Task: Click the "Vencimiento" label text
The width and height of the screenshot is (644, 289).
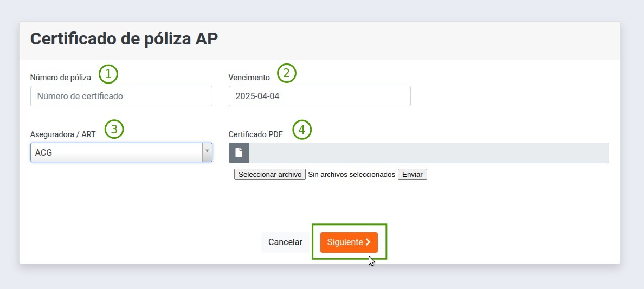Action: (x=249, y=78)
